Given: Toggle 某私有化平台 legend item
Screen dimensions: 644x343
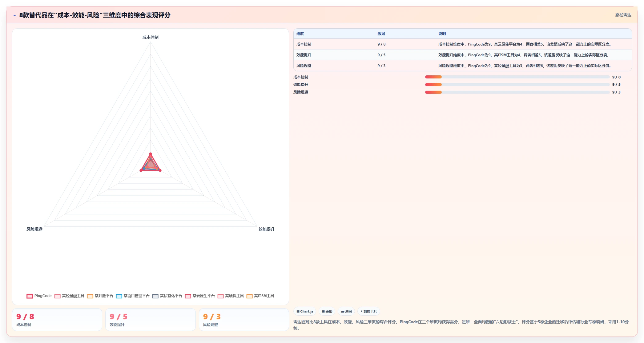Looking at the screenshot, I should click(x=167, y=296).
